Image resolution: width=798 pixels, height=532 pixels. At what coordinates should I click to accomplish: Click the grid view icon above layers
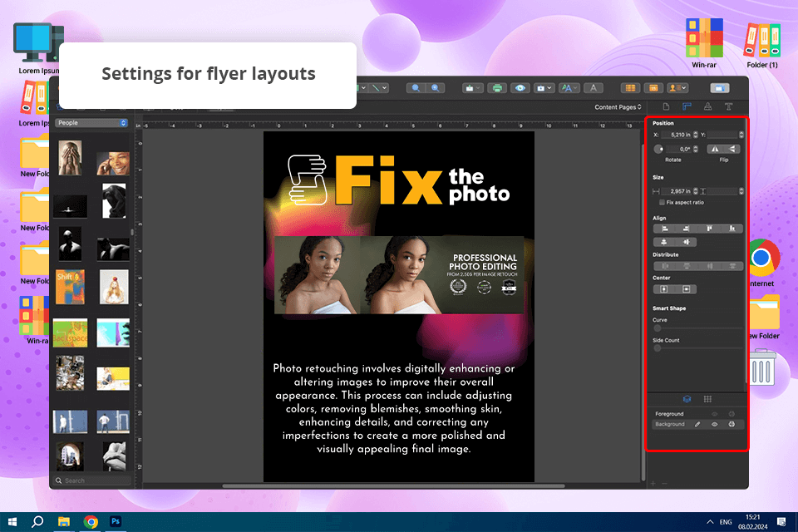point(707,399)
